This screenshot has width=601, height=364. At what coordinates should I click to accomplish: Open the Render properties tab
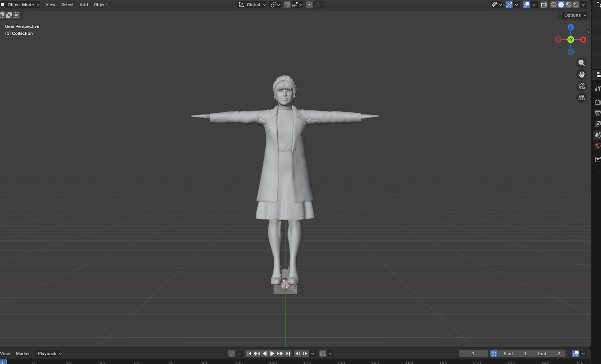[597, 102]
